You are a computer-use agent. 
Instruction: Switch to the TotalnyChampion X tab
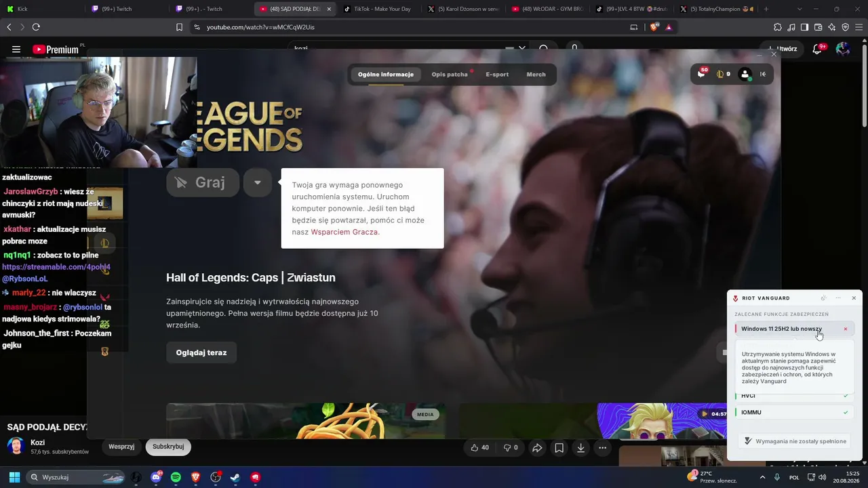coord(716,9)
